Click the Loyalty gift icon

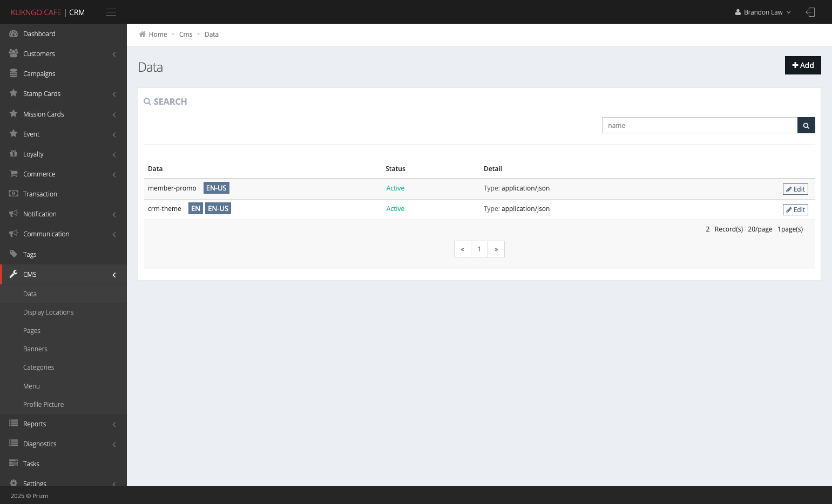13,154
